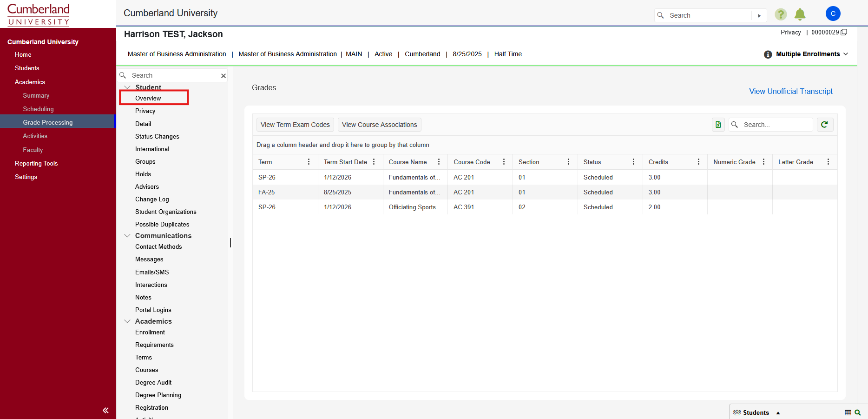Open Degree Planning tree item
The height and width of the screenshot is (419, 868).
click(x=158, y=395)
